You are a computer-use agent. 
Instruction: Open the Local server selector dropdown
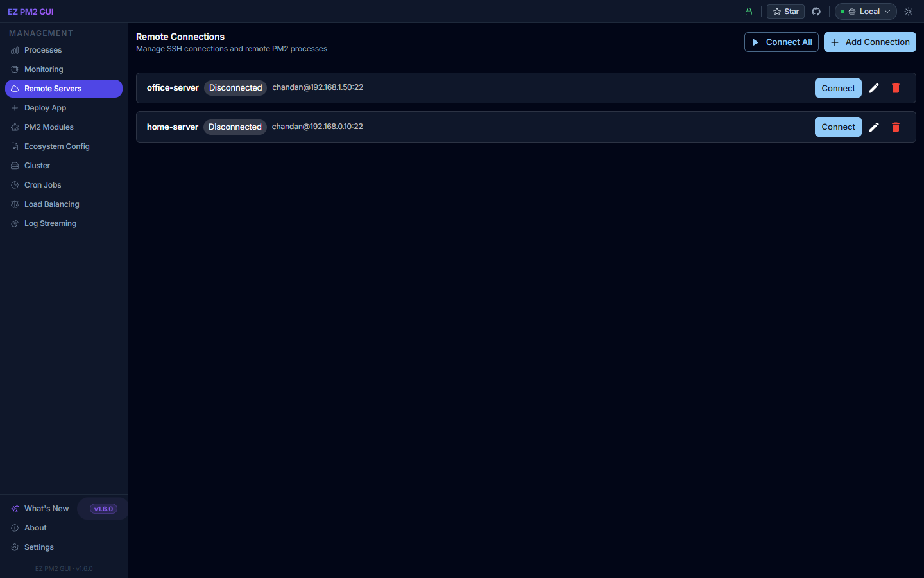865,12
